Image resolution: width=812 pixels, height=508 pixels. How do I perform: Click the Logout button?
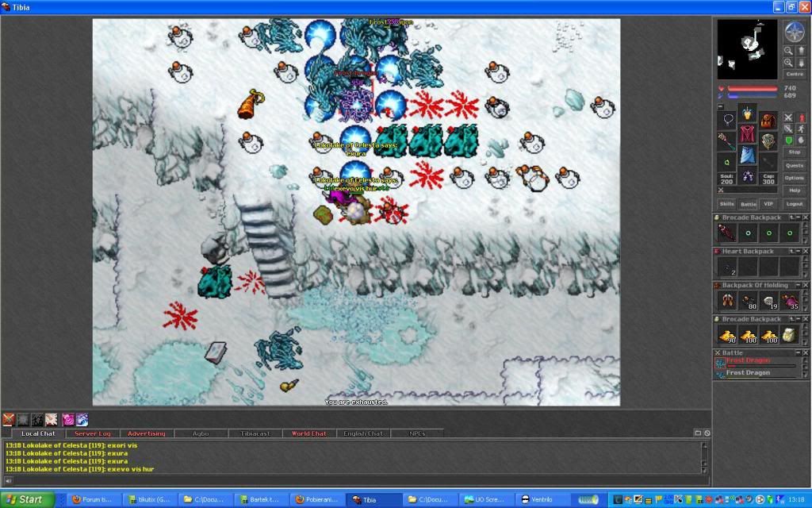(795, 204)
